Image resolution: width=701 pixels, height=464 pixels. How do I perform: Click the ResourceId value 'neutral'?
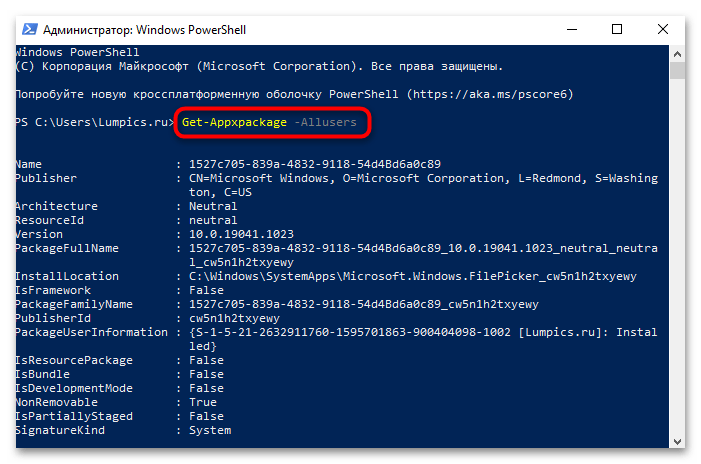click(213, 220)
